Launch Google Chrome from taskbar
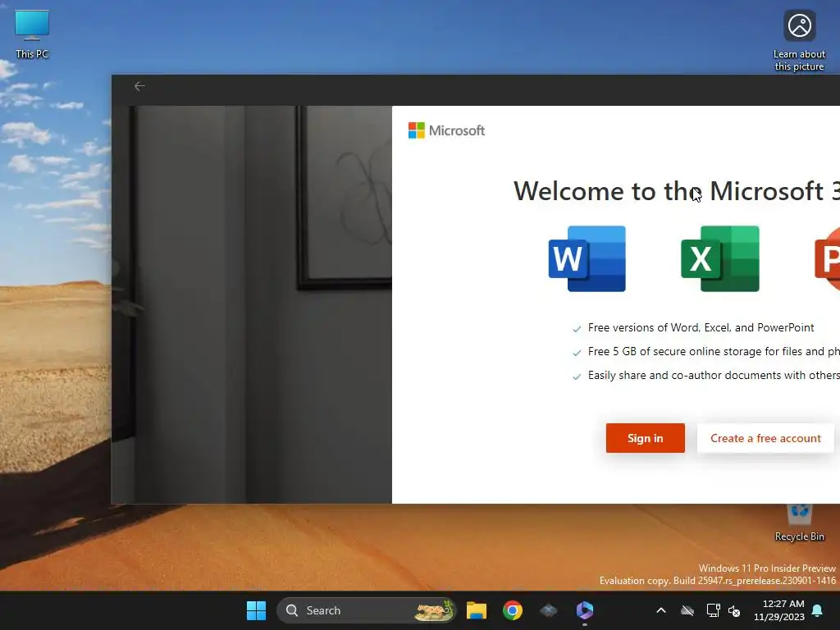This screenshot has height=630, width=840. coord(513,610)
